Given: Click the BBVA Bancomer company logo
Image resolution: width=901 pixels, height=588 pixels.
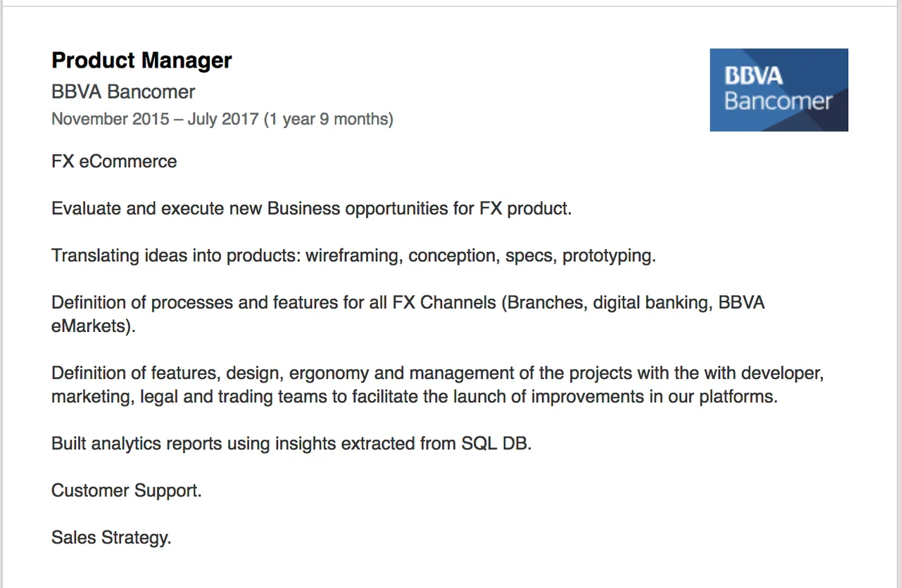Looking at the screenshot, I should click(779, 90).
